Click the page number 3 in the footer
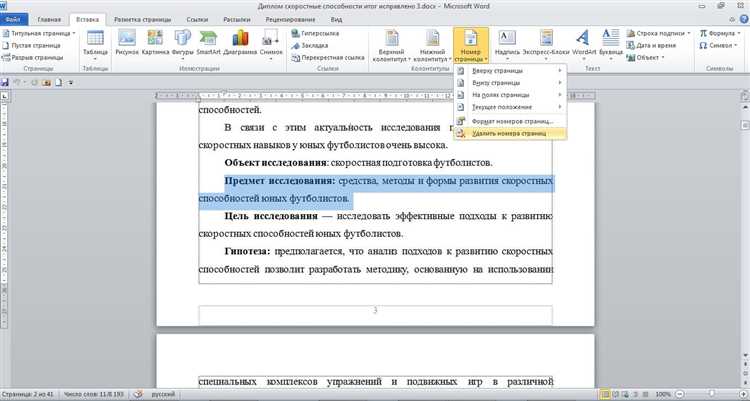The image size is (750, 401). (x=375, y=311)
